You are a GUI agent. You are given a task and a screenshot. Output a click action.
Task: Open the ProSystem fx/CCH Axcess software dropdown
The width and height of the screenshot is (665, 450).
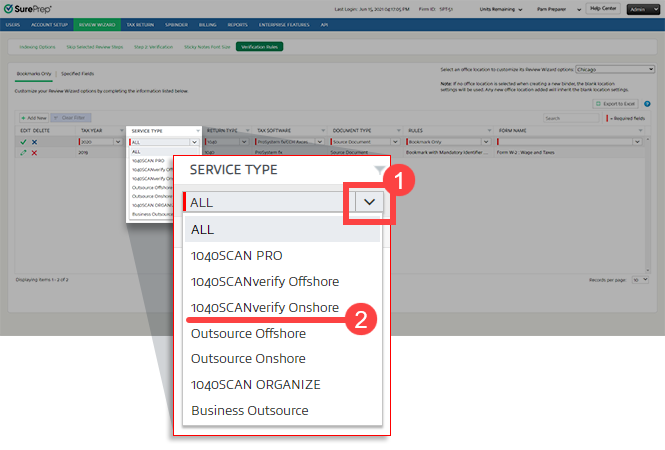pyautogui.click(x=320, y=142)
